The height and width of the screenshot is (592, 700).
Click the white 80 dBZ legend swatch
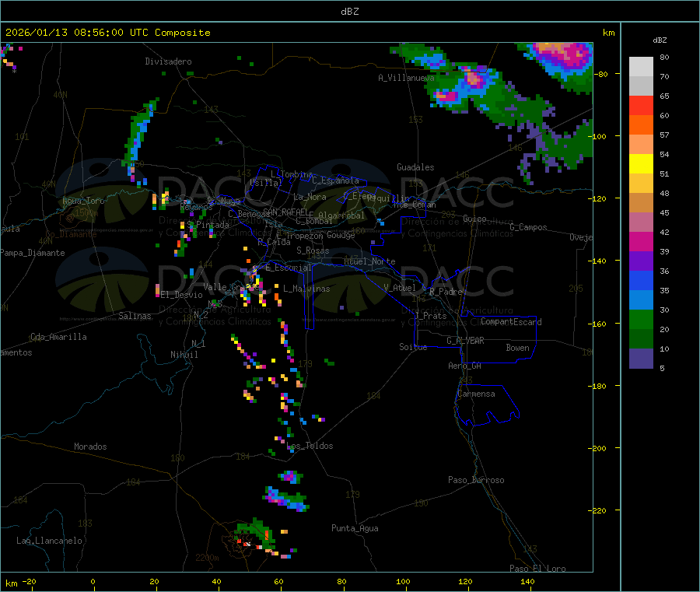(x=641, y=67)
